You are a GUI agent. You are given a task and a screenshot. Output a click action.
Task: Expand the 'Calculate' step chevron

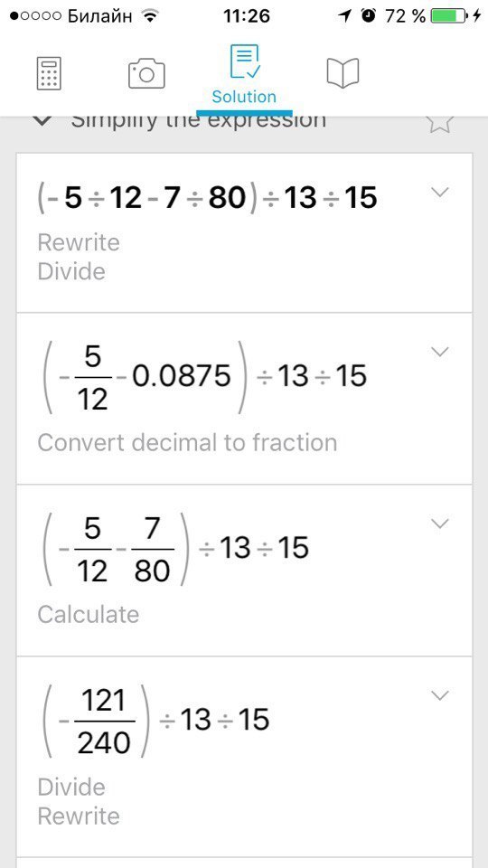(440, 524)
